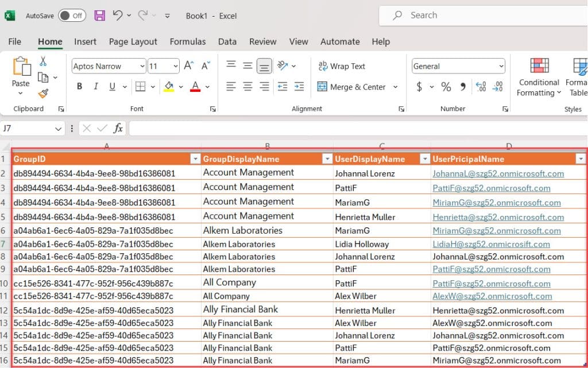Click inside the formula bar
588x368 pixels.
358,129
